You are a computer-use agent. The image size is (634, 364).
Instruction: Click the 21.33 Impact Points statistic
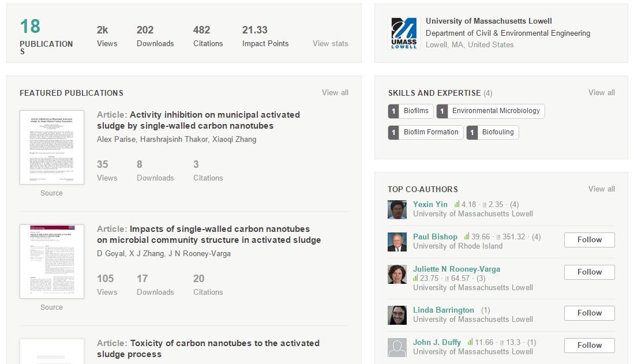click(x=265, y=36)
